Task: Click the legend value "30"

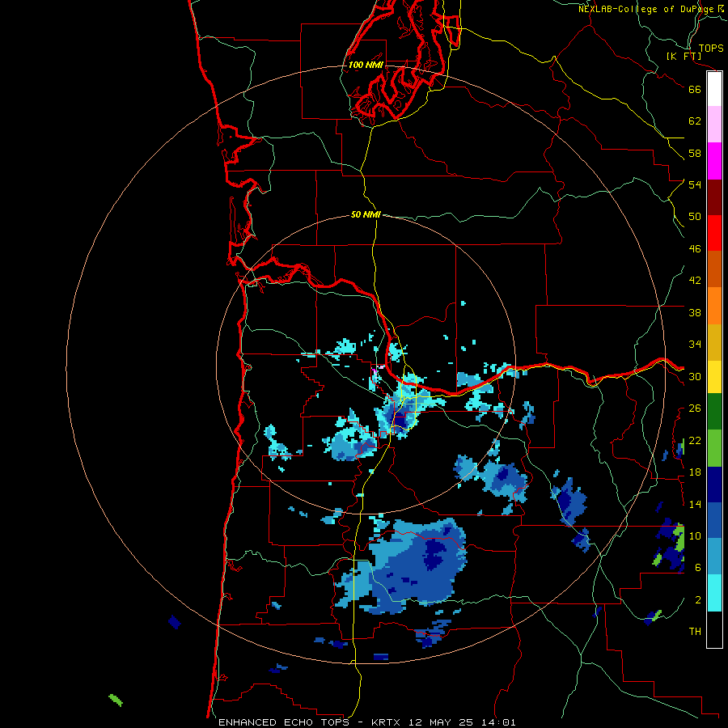Action: tap(695, 376)
